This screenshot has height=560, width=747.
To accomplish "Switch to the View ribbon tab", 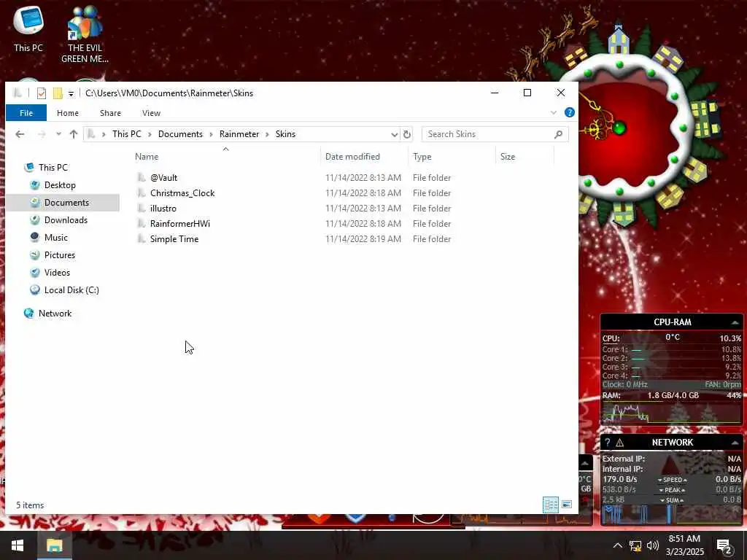I will pyautogui.click(x=151, y=113).
